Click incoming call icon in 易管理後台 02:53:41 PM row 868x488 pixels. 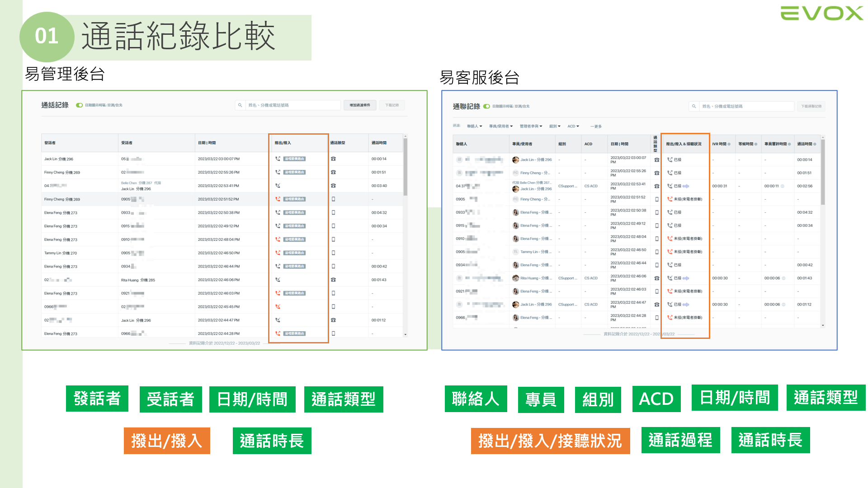(278, 186)
